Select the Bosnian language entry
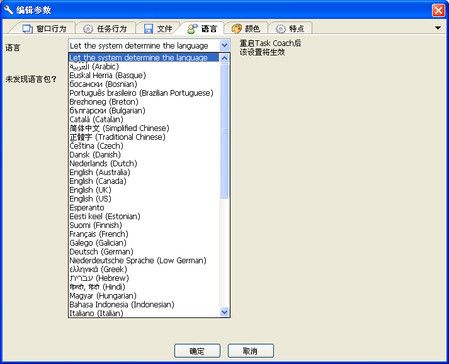Screen dimensions: 449x364 tap(144, 84)
